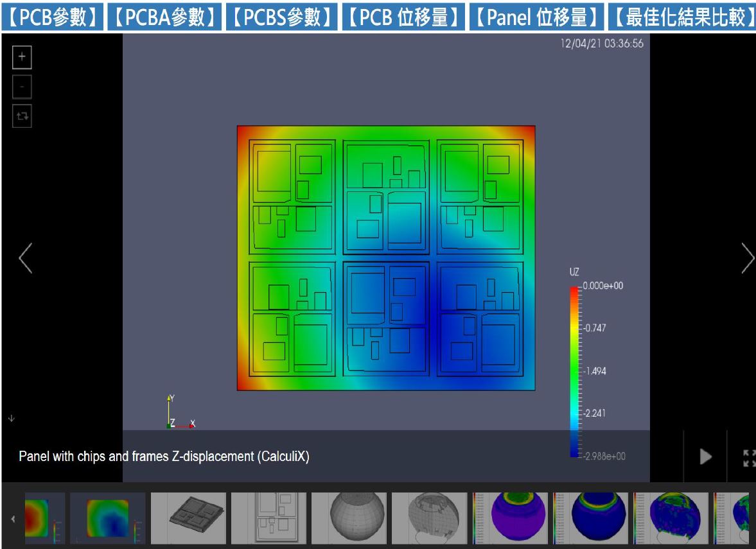
Task: Open the 最佳化結果比較 tab
Action: [680, 17]
